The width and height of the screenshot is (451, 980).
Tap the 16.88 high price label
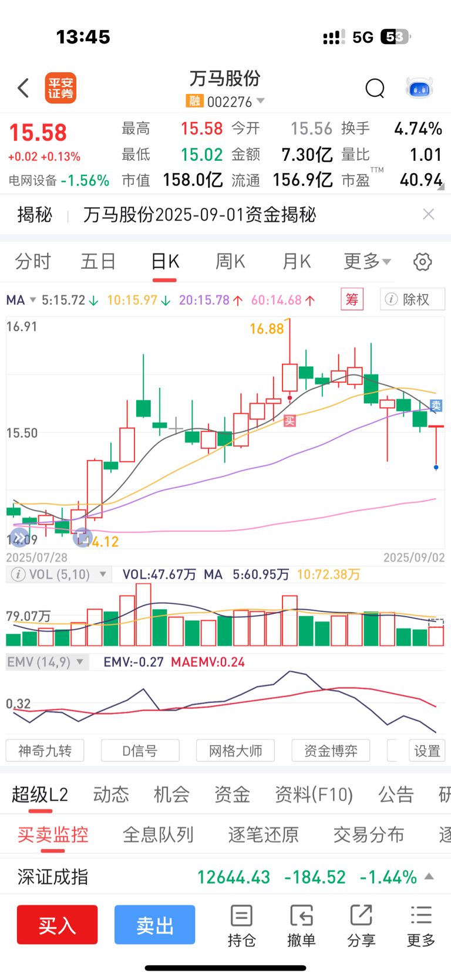[267, 329]
